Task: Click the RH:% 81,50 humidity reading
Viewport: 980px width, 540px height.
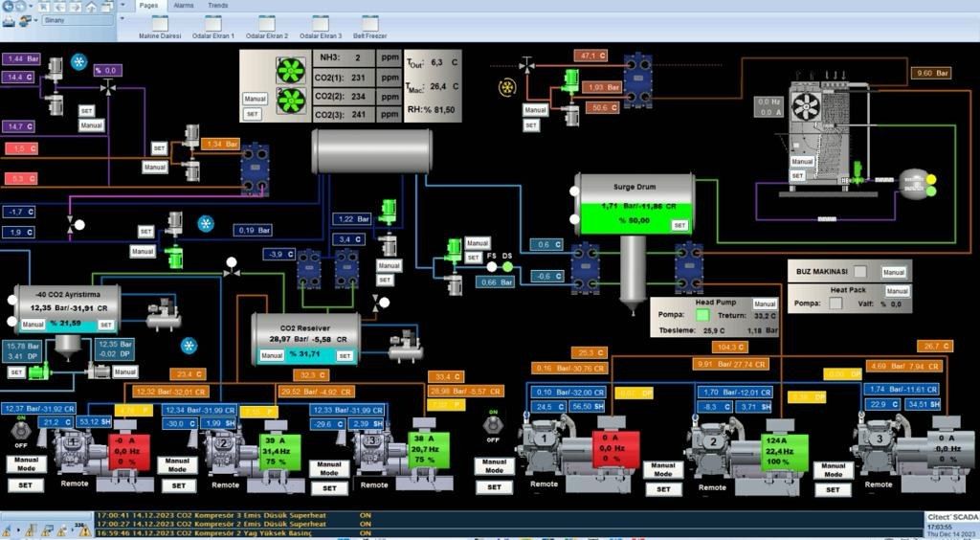Action: tap(432, 110)
